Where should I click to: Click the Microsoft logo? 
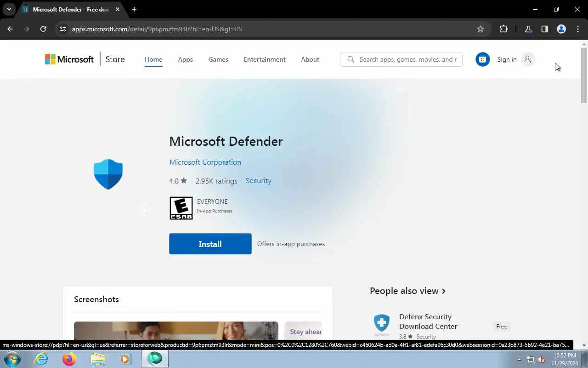pos(69,59)
